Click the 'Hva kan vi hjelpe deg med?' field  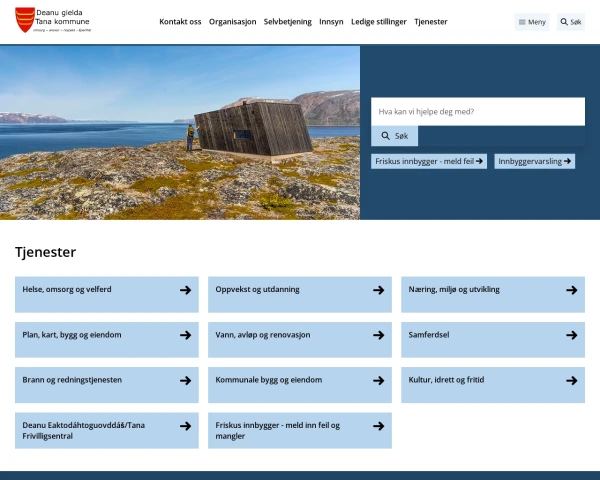tap(477, 112)
